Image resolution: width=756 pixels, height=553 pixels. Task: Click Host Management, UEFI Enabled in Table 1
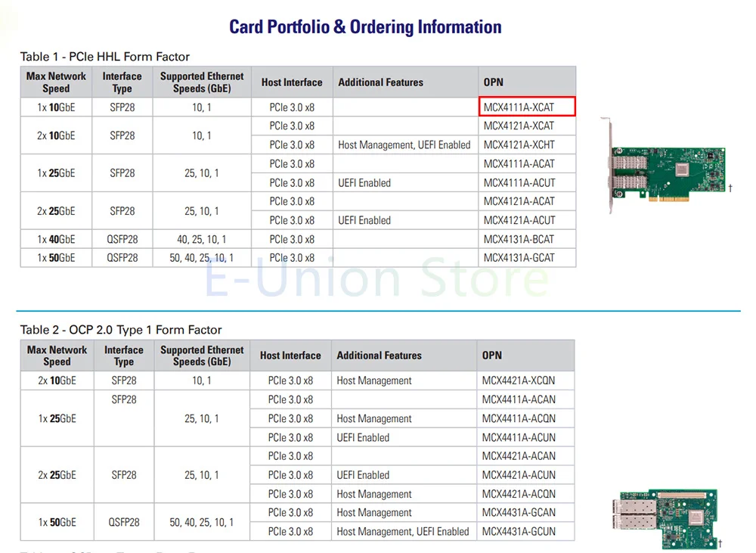404,144
